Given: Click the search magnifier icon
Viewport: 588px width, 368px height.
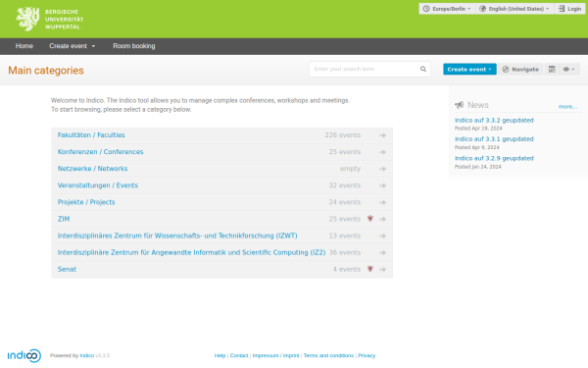Looking at the screenshot, I should coord(423,69).
